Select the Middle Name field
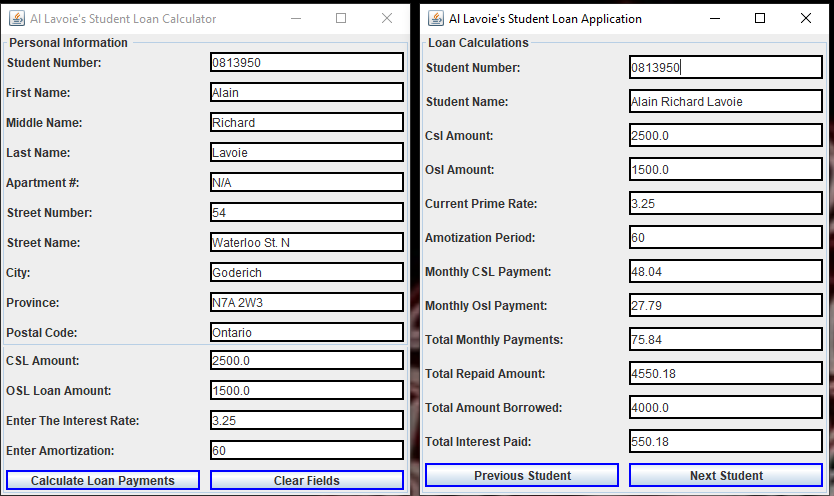Viewport: 834px width, 496px height. 307,122
